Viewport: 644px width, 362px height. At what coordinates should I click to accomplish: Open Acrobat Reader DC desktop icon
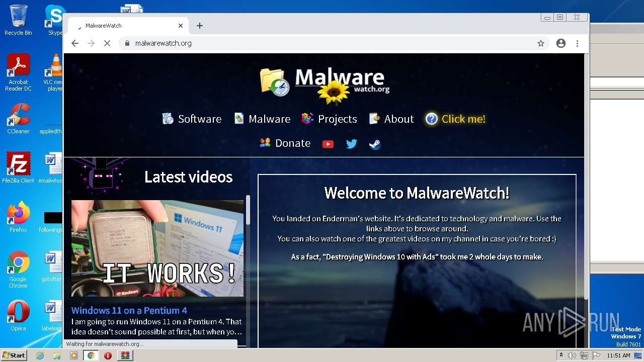18,73
